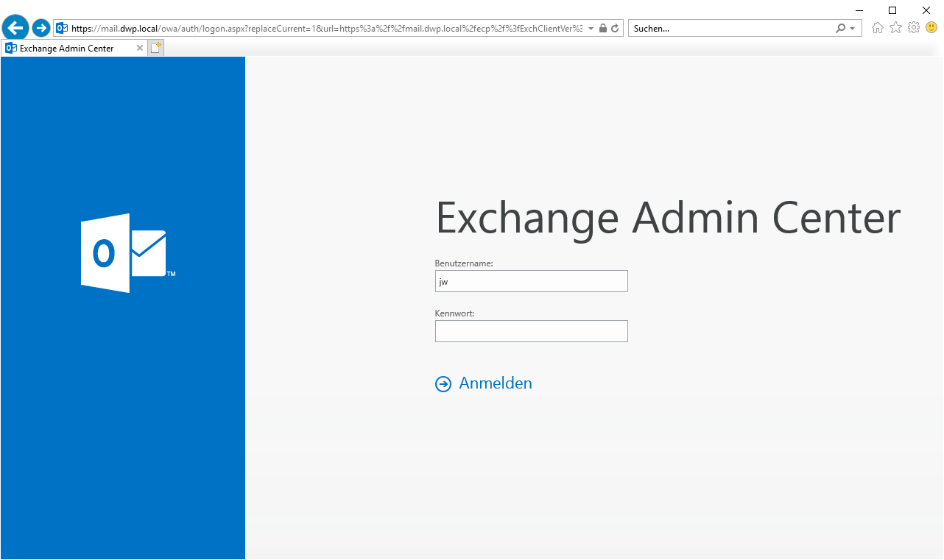Screen dimensions: 944x560
Task: Open a new browser tab
Action: (x=155, y=49)
